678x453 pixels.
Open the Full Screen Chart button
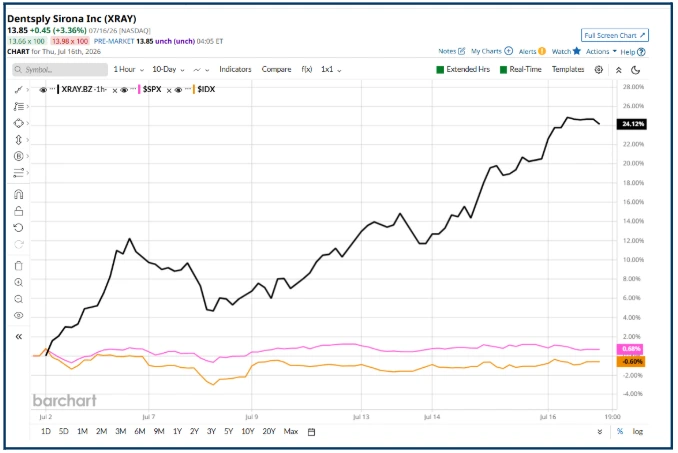[615, 35]
